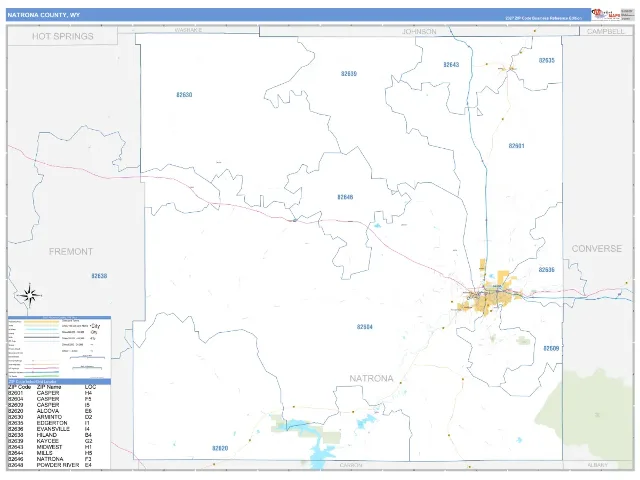
Task: Select the HOT SPRINGS county label
Action: click(x=63, y=36)
